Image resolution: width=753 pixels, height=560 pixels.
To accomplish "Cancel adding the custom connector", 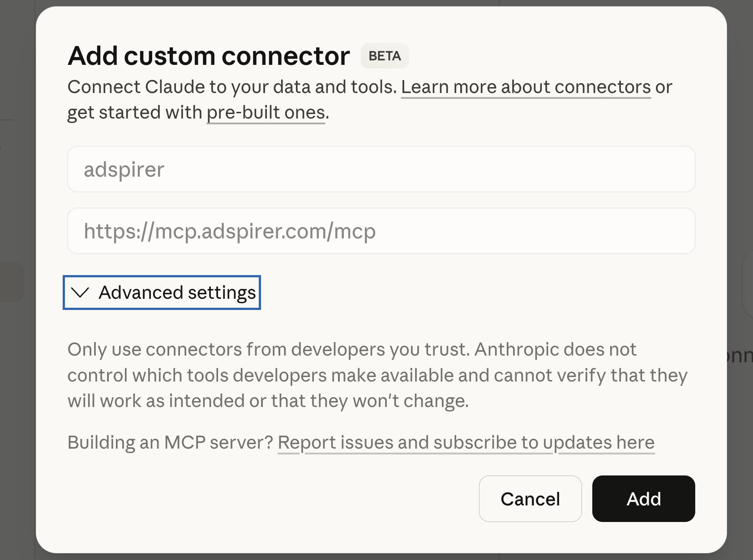I will [530, 499].
